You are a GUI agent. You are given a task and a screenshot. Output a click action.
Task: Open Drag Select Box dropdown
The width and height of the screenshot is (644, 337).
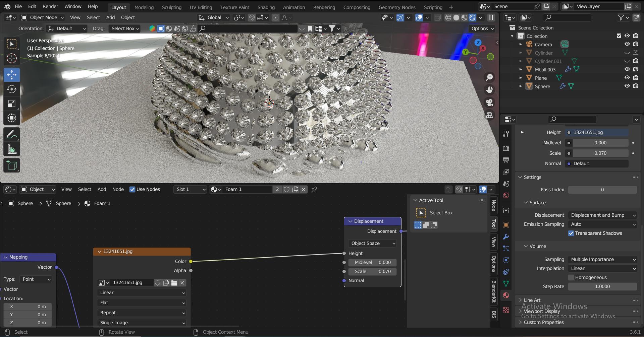click(124, 28)
